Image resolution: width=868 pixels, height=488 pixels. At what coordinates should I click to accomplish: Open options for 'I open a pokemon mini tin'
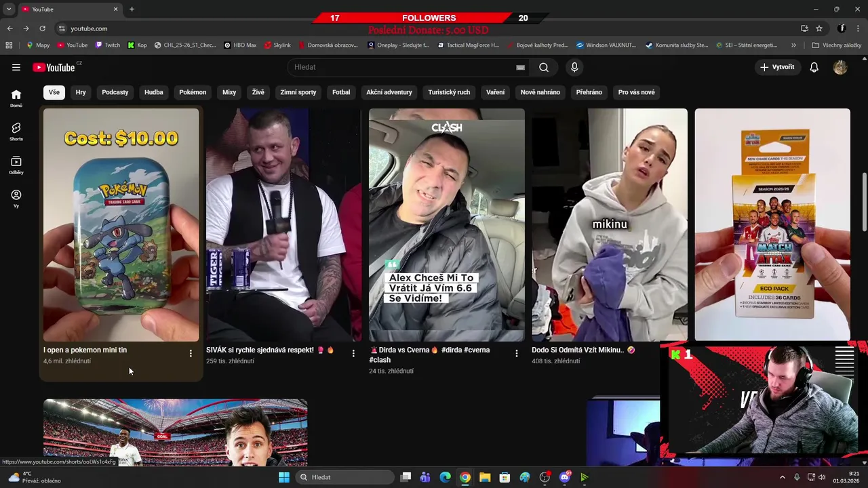coord(191,353)
